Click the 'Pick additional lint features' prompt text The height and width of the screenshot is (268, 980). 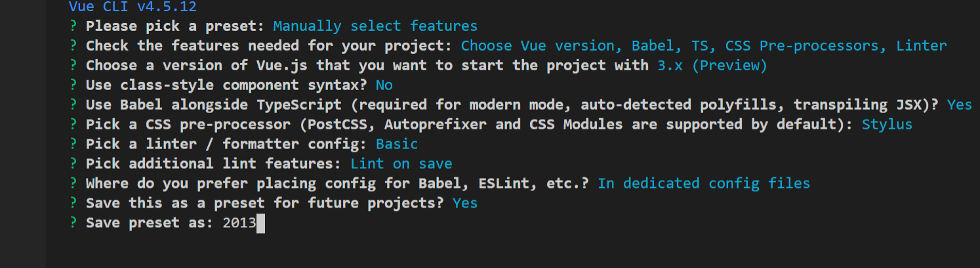click(214, 164)
